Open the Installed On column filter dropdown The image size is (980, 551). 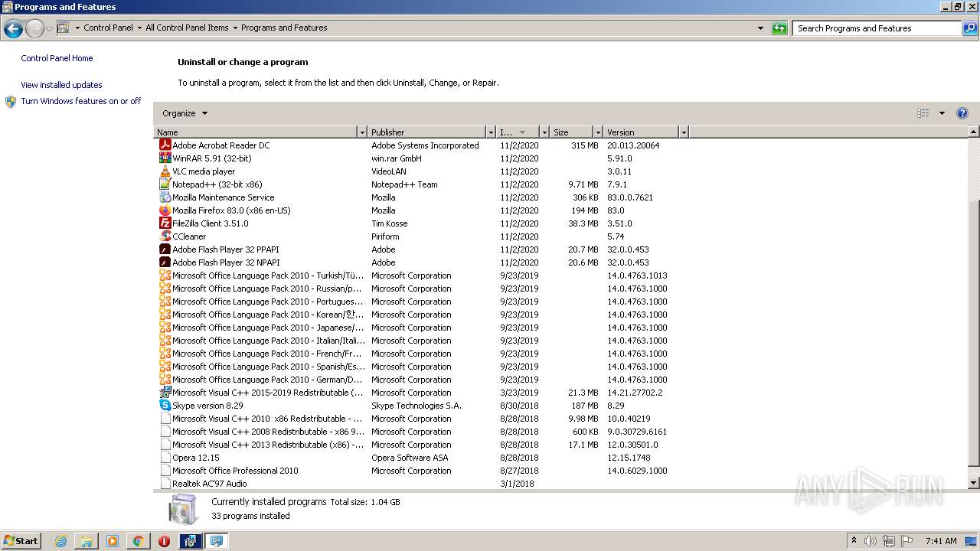pos(544,132)
